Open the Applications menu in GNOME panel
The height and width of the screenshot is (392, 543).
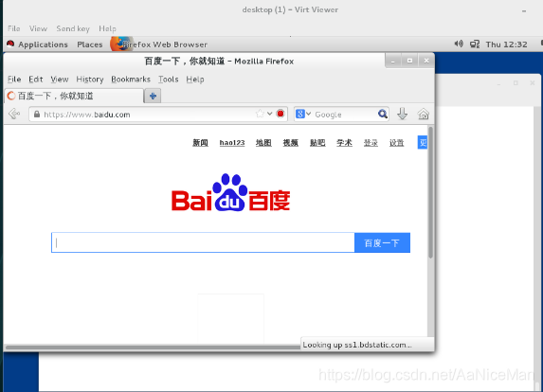click(x=43, y=45)
